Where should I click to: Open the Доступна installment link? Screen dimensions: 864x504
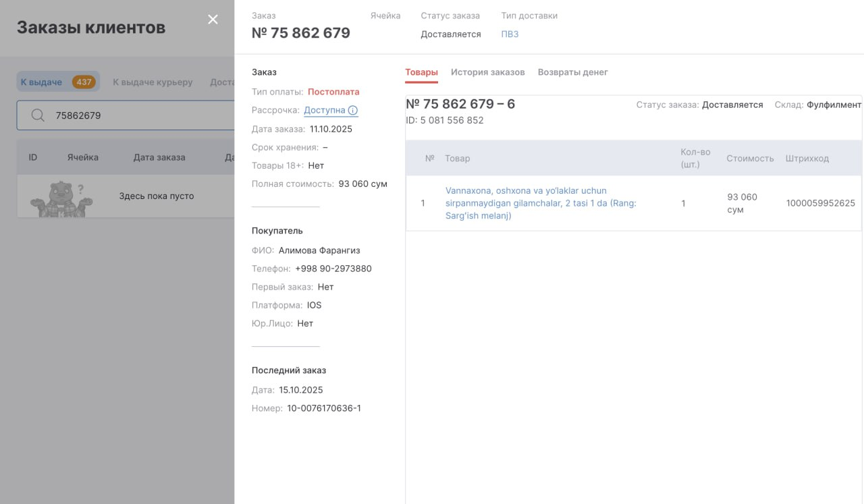click(x=325, y=110)
